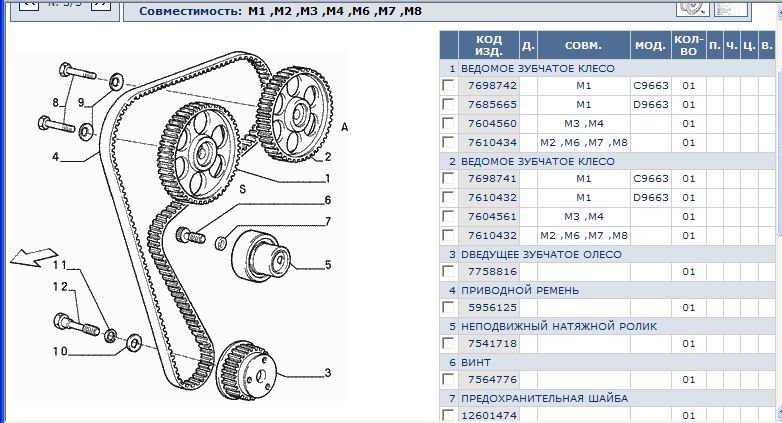Select the checkbox for part 7541718
Image resolution: width=782 pixels, height=423 pixels.
pos(448,345)
